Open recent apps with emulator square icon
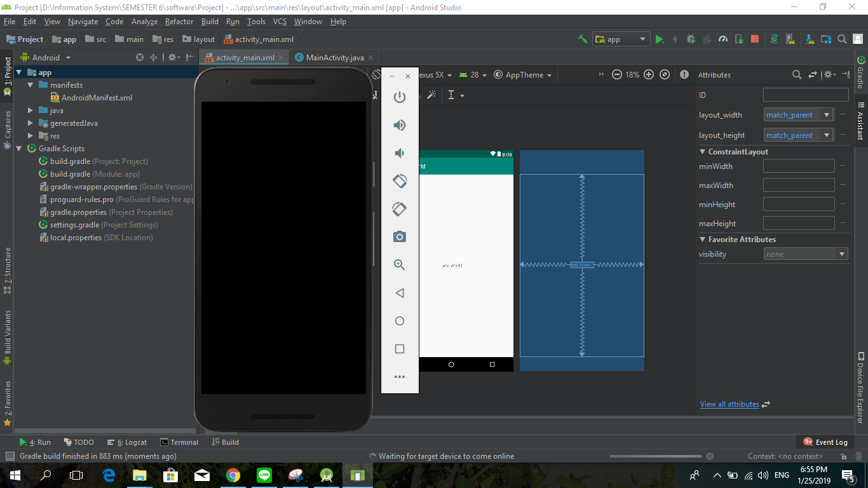This screenshot has height=488, width=868. 399,348
